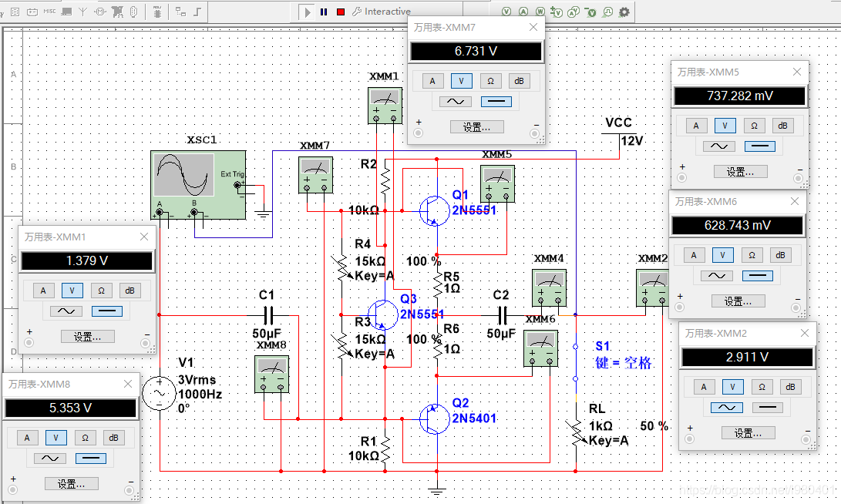Run the simulation with the play button
841x504 pixels.
308,12
